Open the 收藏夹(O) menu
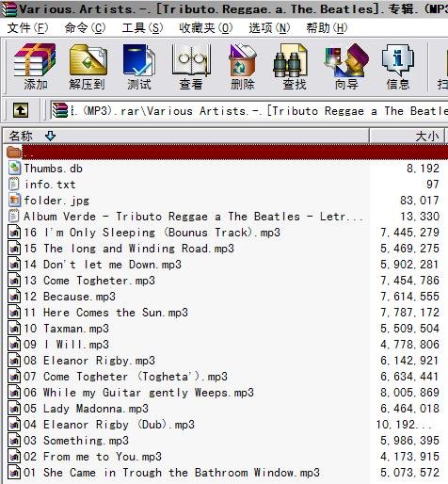Screen dimensions: 448x484 click(206, 28)
